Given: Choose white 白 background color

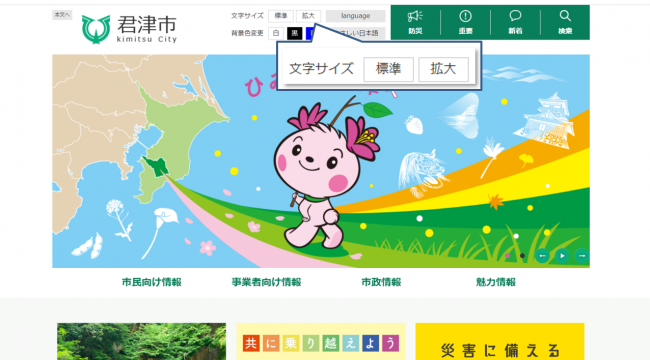Looking at the screenshot, I should (276, 33).
